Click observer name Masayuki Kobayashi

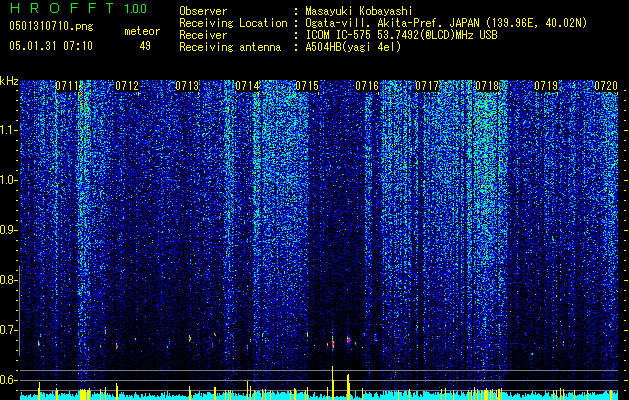pyautogui.click(x=359, y=11)
